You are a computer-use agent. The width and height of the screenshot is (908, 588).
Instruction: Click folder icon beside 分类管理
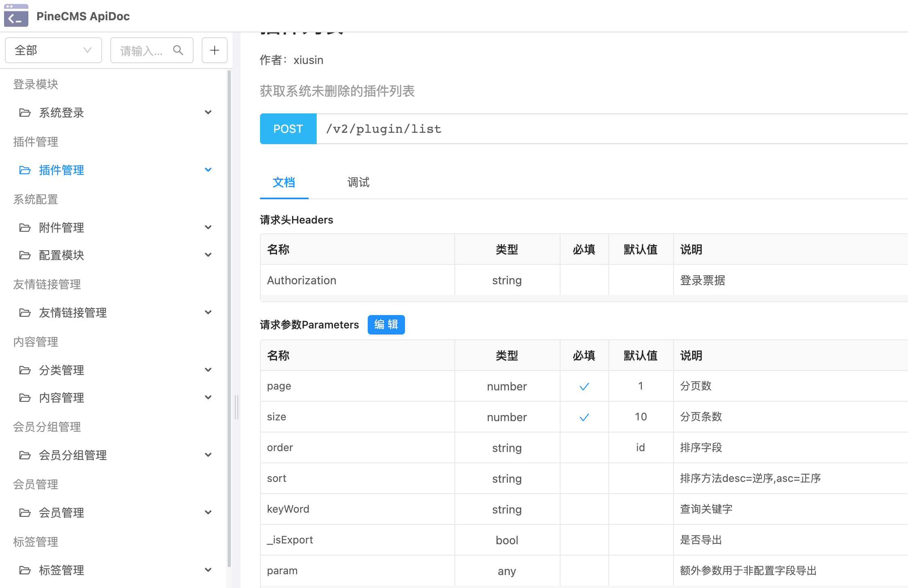[25, 370]
